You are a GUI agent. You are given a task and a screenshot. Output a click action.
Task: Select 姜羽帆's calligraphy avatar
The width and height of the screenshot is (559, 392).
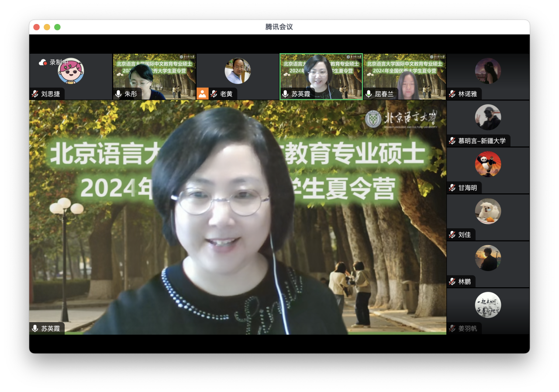pyautogui.click(x=488, y=305)
